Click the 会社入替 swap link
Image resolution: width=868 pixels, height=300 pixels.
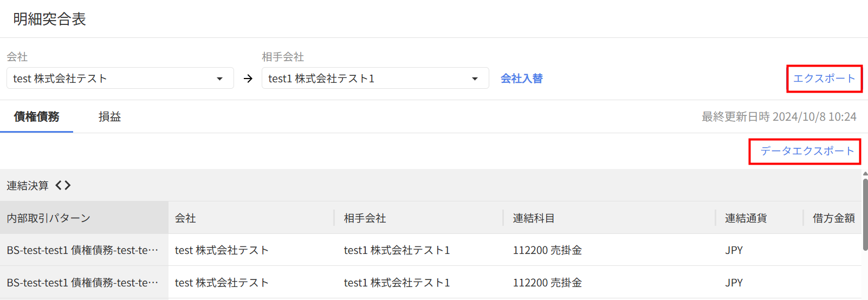[521, 79]
